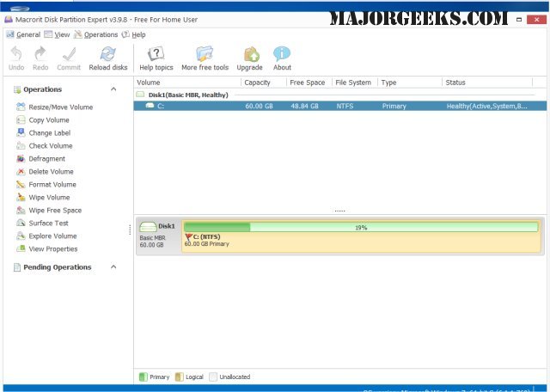The image size is (550, 392).
Task: Sort by the Type column header
Action: coord(410,83)
